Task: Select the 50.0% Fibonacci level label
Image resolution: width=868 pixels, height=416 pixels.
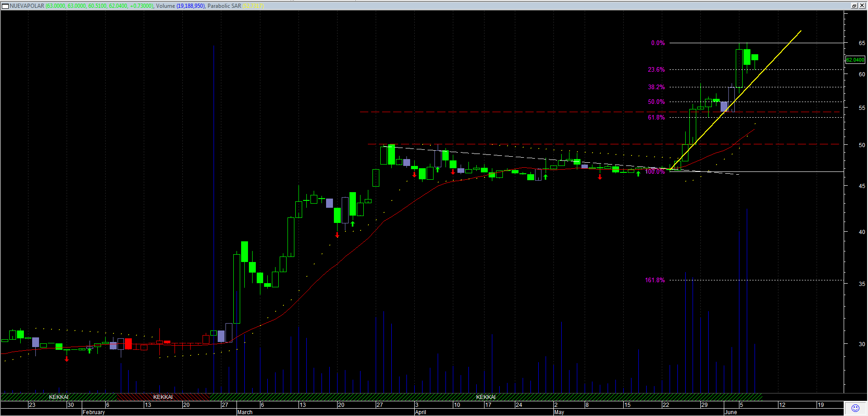Action: coord(656,102)
